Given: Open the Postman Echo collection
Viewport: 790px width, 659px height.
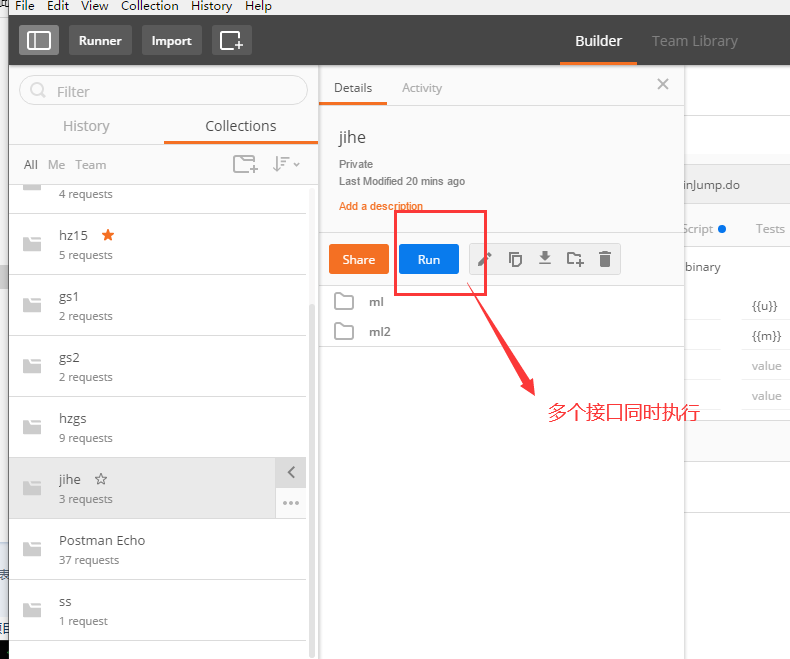Looking at the screenshot, I should tap(158, 549).
